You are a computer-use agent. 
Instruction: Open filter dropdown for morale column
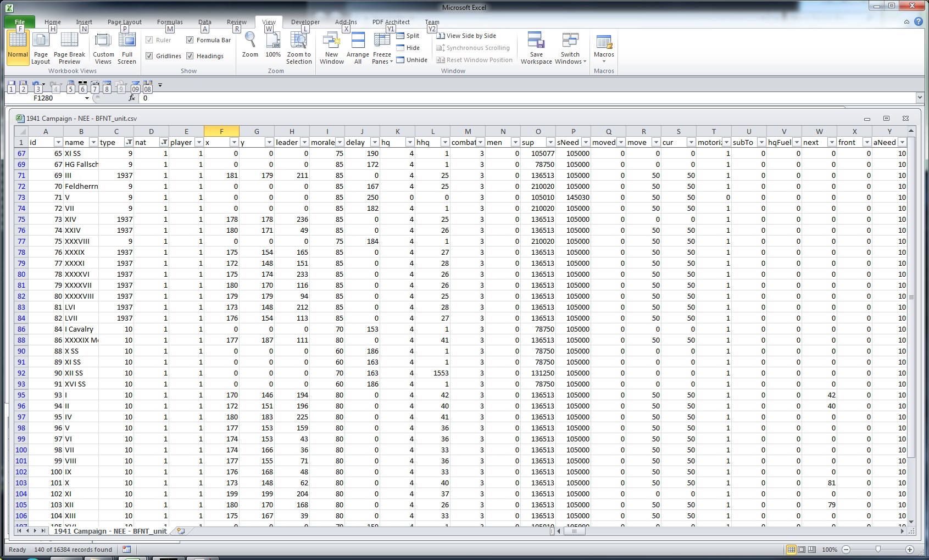tap(340, 142)
